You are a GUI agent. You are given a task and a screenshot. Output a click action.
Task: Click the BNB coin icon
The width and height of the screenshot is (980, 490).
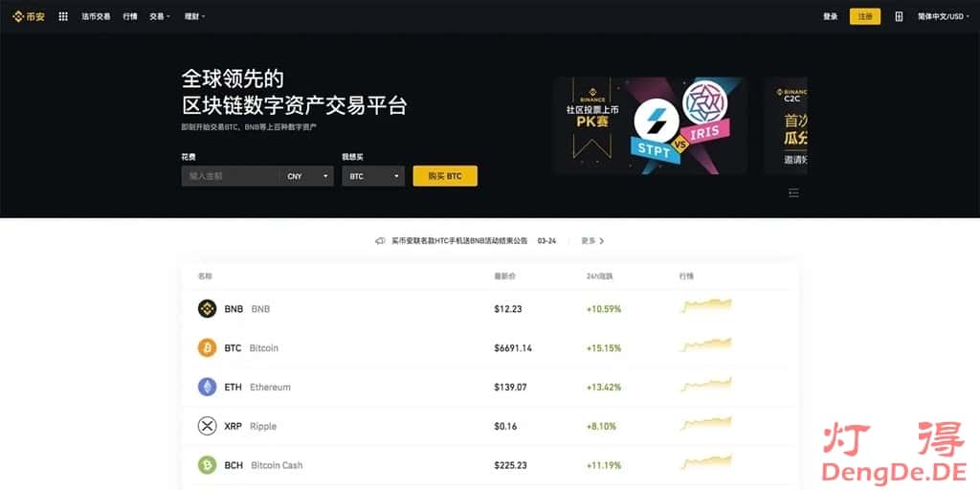tap(207, 309)
